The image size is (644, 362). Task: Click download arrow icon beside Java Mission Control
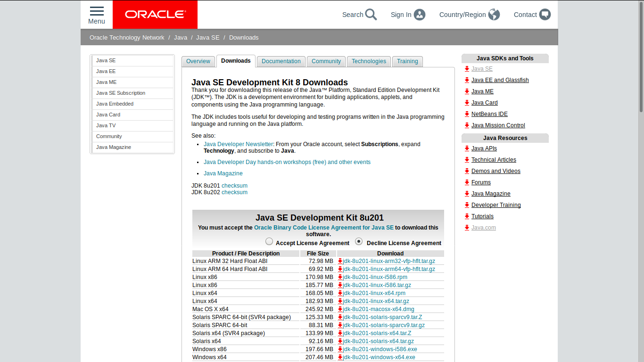pos(467,125)
